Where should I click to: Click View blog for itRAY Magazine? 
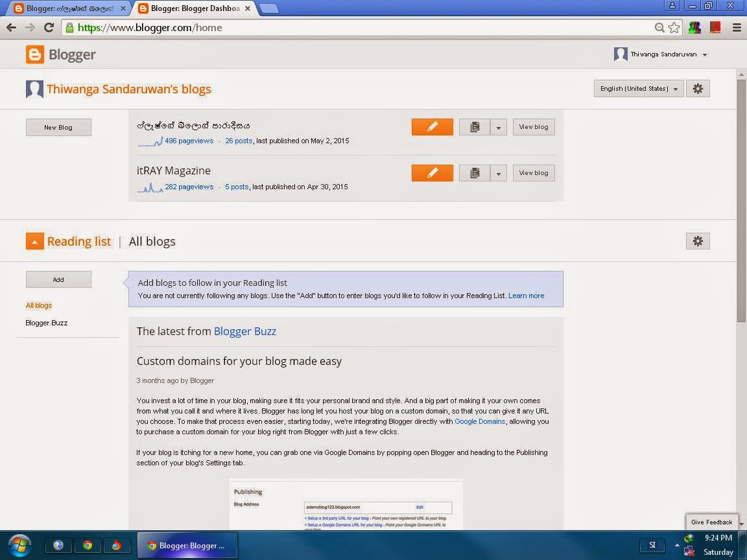(x=534, y=173)
